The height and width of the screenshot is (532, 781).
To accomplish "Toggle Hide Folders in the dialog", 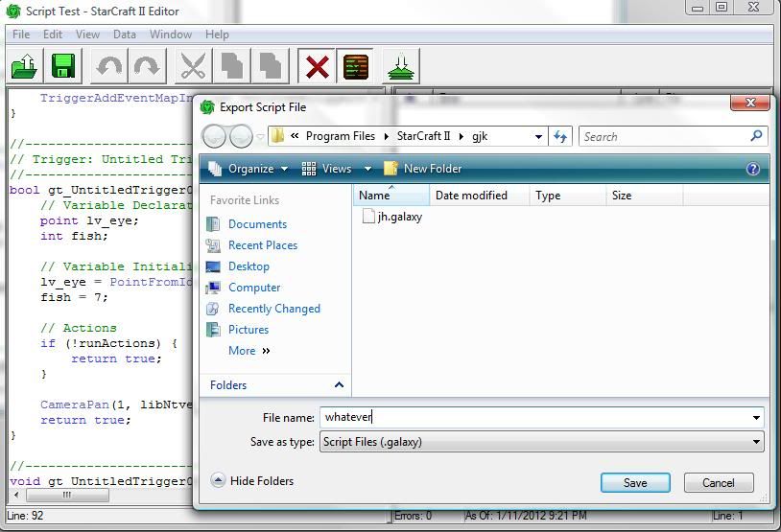I will coord(252,481).
